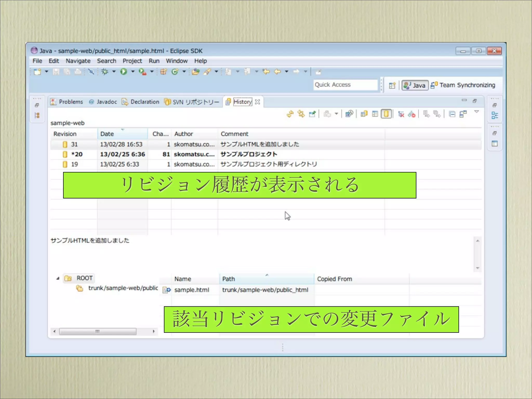Click the Outline icon in right trim
The height and width of the screenshot is (399, 532).
495,115
